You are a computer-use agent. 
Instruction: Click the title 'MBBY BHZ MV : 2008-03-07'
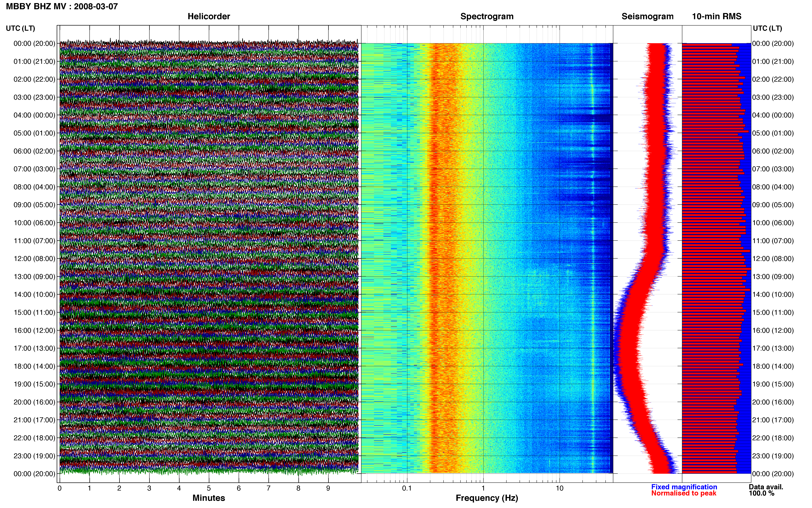(x=62, y=6)
